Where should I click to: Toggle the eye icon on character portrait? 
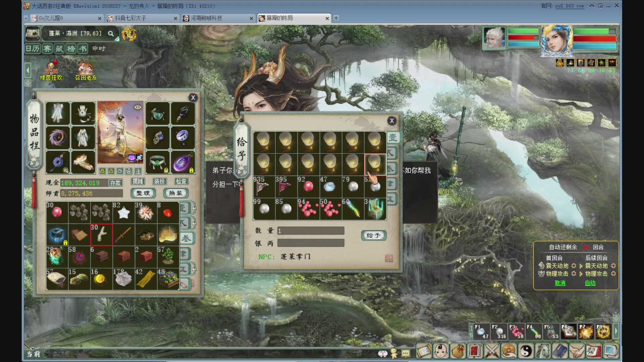(x=138, y=107)
